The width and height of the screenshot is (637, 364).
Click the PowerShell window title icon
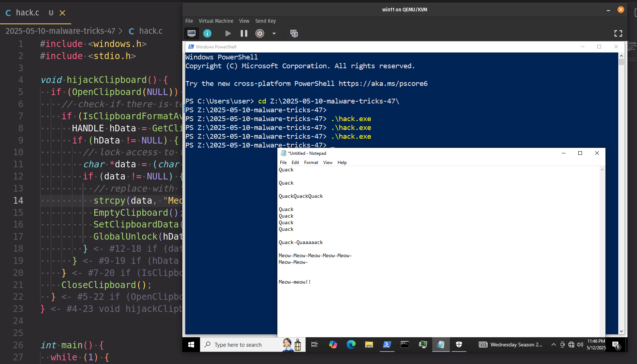tap(191, 47)
